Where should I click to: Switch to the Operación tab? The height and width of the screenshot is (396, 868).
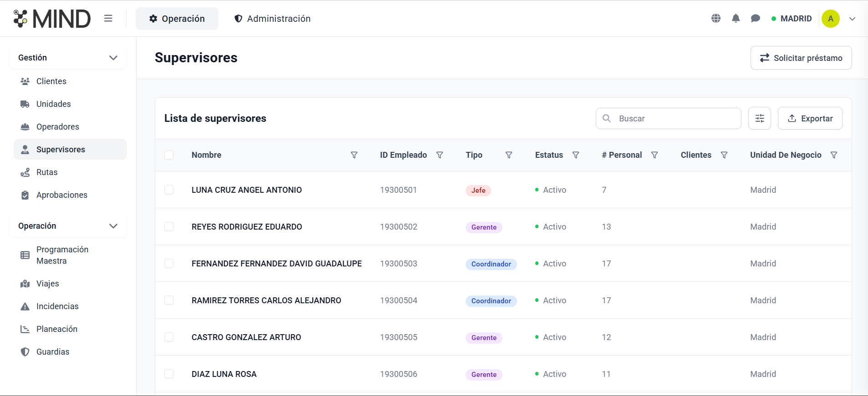177,19
